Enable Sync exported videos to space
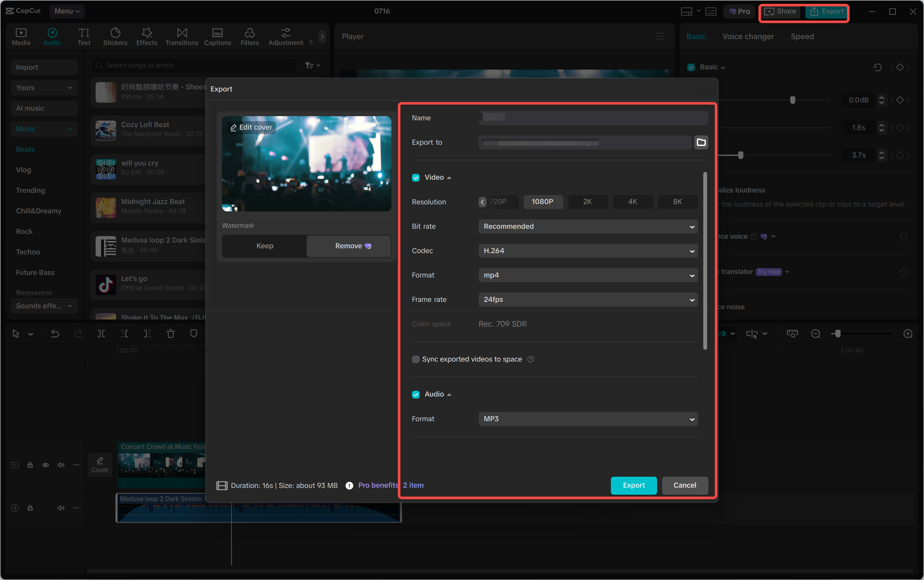Viewport: 924px width, 580px height. coord(416,359)
